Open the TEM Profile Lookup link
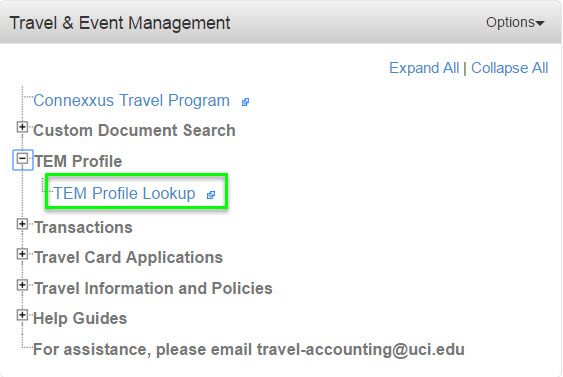The height and width of the screenshot is (377, 563). tap(124, 193)
